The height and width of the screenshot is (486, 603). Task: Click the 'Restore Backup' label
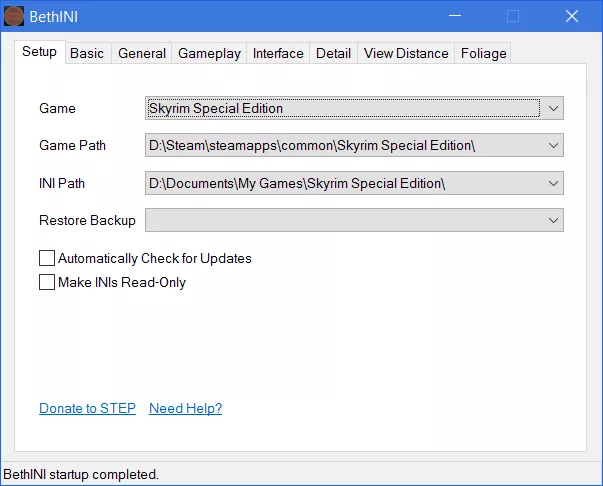[87, 220]
